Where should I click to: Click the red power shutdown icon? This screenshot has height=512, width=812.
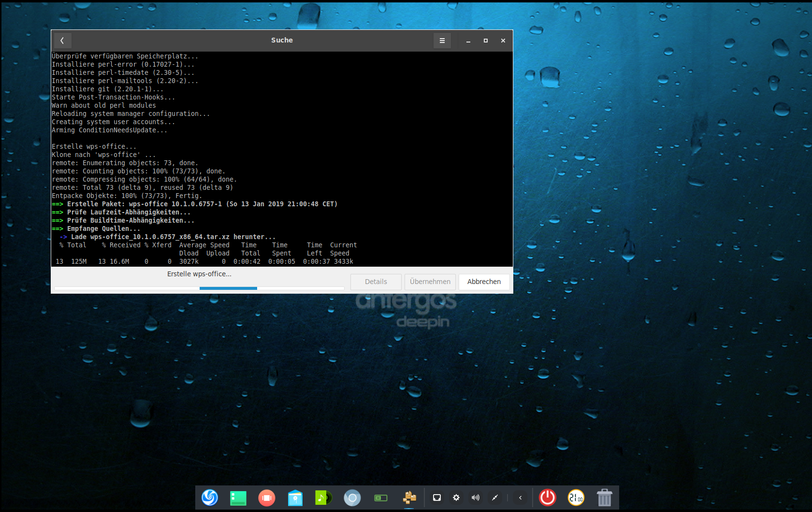click(548, 498)
